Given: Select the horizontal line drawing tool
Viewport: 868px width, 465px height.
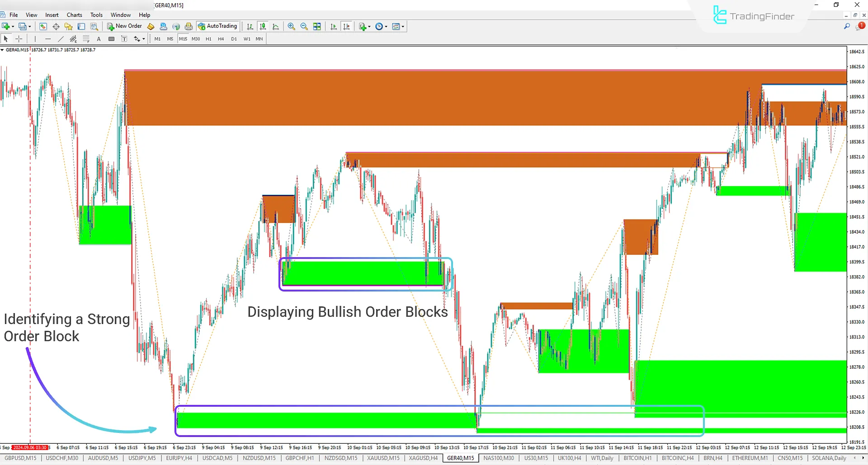Looking at the screenshot, I should click(x=48, y=39).
